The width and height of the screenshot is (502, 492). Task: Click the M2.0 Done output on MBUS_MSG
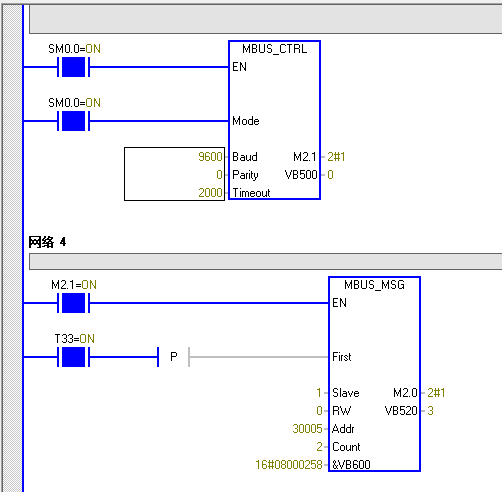(x=405, y=393)
